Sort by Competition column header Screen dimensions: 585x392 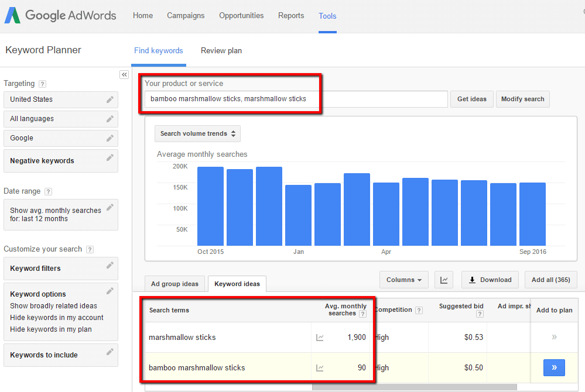pos(394,310)
